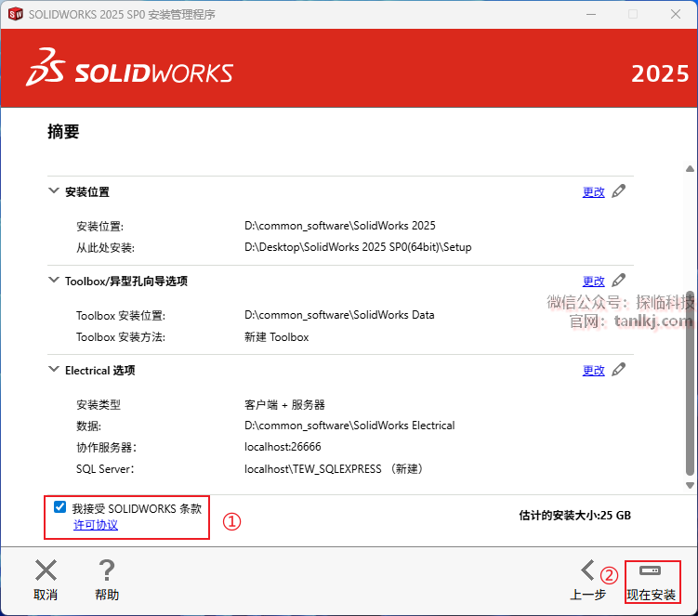The width and height of the screenshot is (698, 616).
Task: Start install with 现在安装 button
Action: point(652,582)
